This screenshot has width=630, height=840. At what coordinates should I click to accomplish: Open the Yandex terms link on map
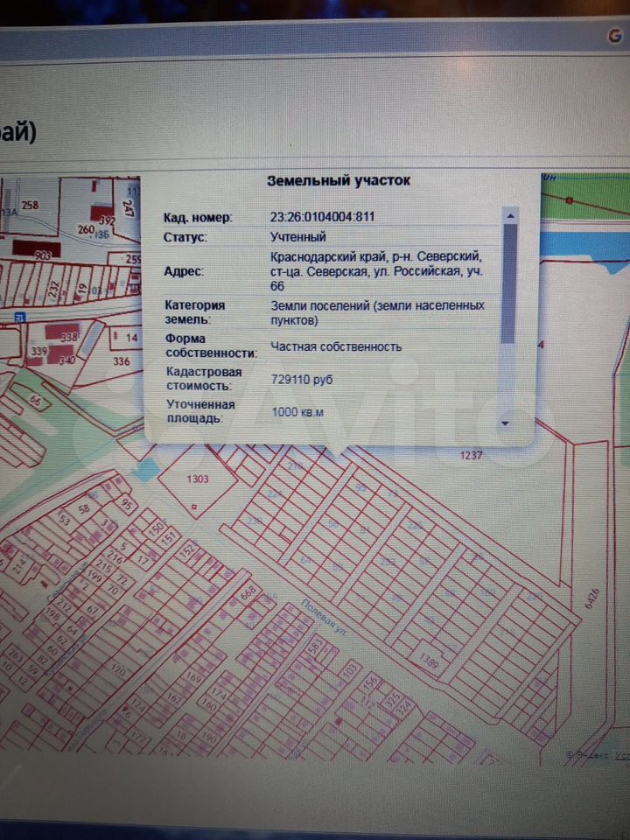(x=621, y=753)
